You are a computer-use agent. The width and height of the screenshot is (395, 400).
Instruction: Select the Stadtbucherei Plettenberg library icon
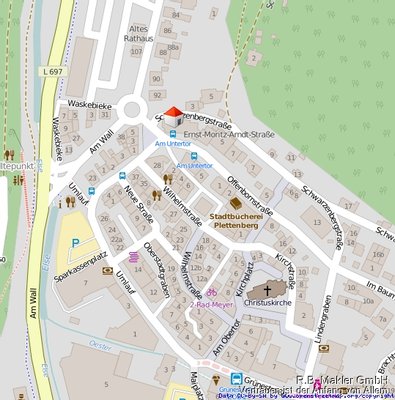tap(236, 203)
